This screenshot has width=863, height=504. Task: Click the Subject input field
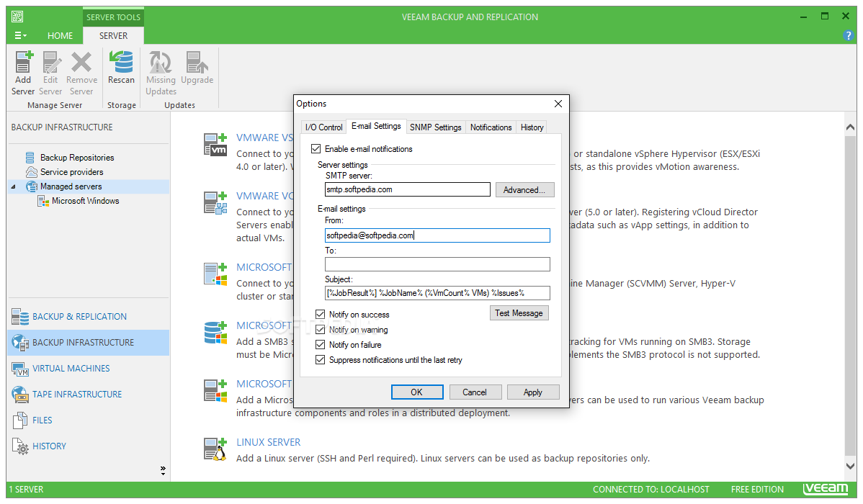coord(437,293)
